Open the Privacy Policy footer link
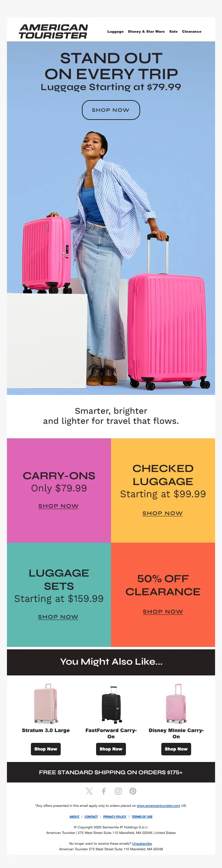 click(115, 817)
